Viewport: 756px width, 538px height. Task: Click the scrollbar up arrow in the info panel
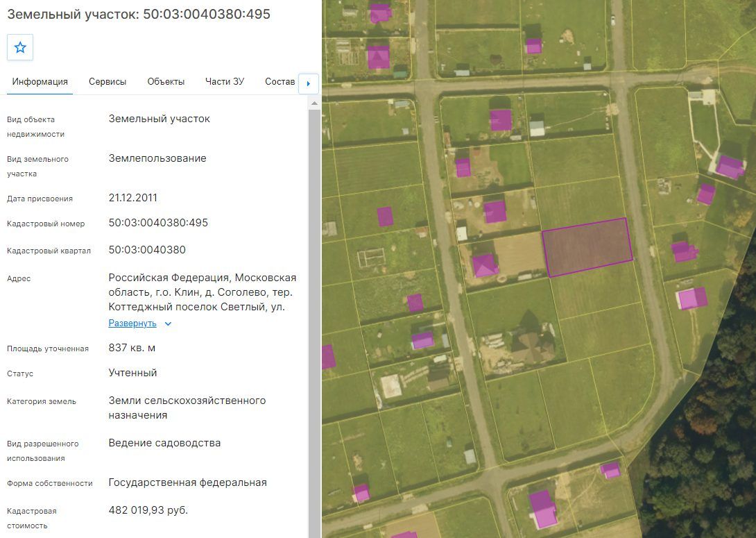(314, 103)
